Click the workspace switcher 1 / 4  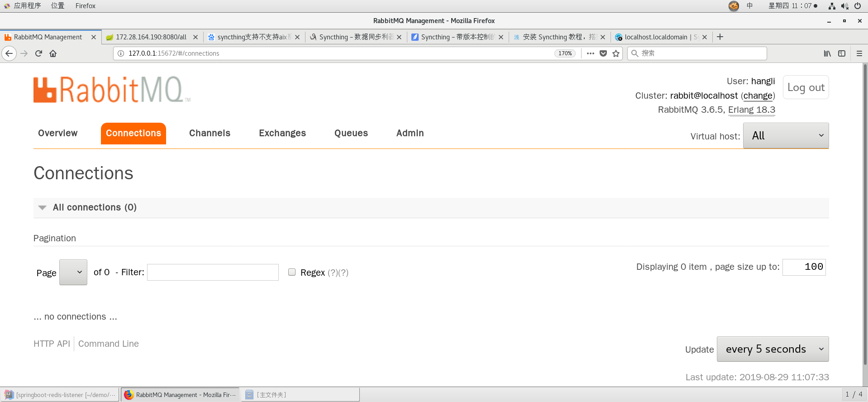854,394
